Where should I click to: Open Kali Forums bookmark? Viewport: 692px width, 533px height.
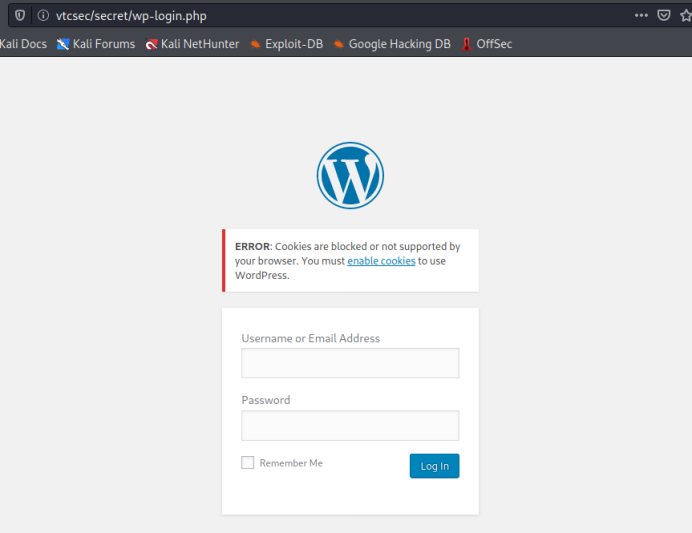(x=96, y=44)
